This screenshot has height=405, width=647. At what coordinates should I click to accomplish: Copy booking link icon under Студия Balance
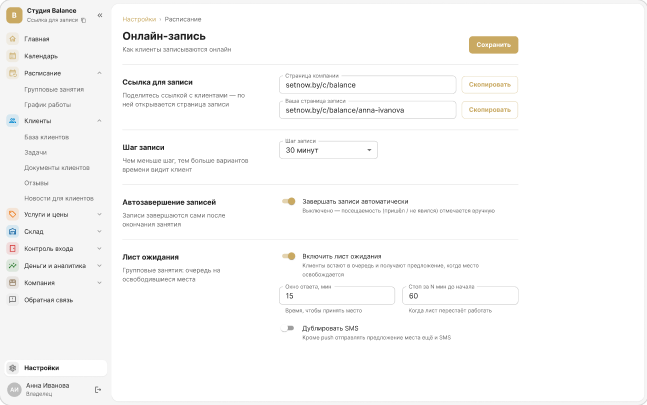click(x=83, y=20)
